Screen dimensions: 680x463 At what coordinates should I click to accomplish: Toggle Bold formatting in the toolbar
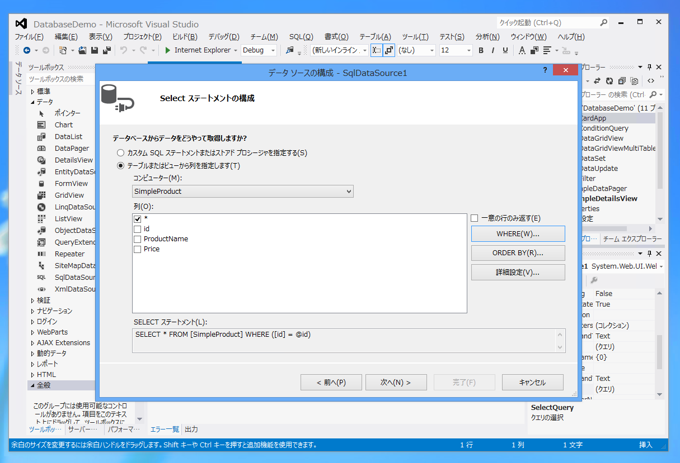481,50
